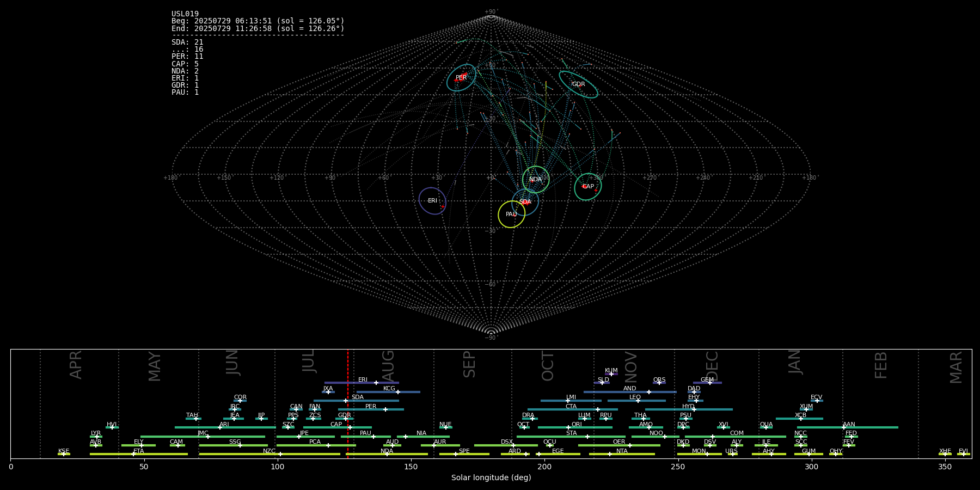Click the JMC shower bar in timeline
This screenshot has height=490, width=980.
tap(203, 437)
